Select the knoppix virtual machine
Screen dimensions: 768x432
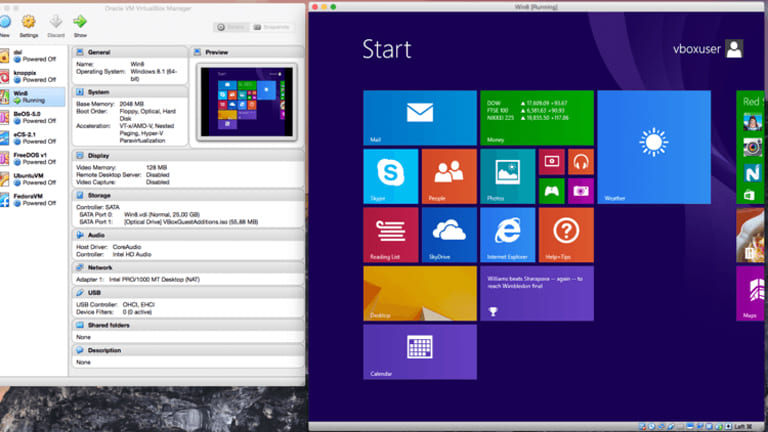[32, 76]
